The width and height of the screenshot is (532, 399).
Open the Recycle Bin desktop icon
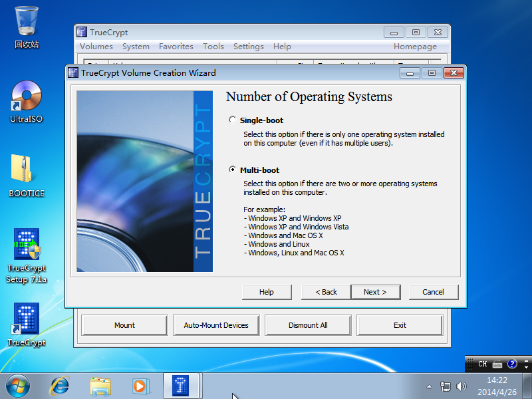click(x=27, y=27)
